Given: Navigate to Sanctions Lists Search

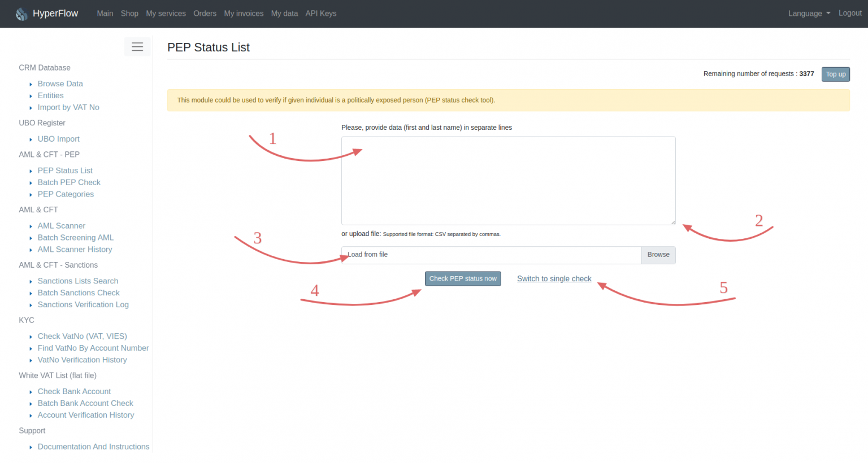Looking at the screenshot, I should coord(77,281).
